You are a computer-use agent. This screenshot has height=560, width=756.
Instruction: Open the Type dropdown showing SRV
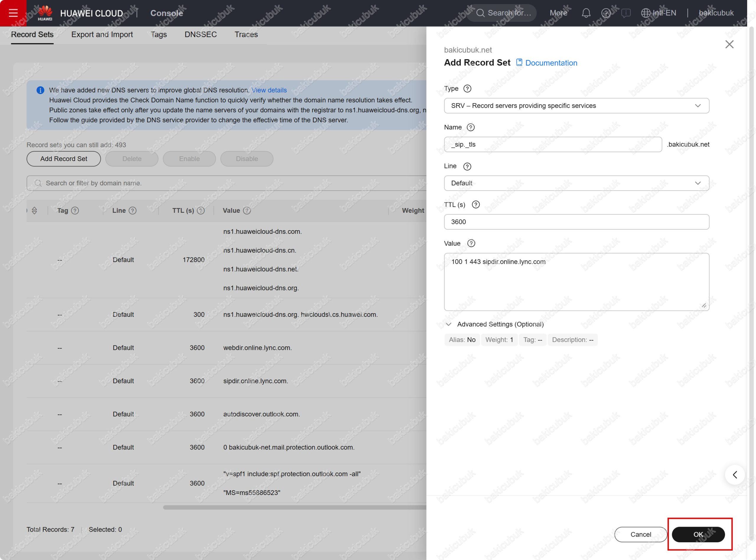pos(576,106)
